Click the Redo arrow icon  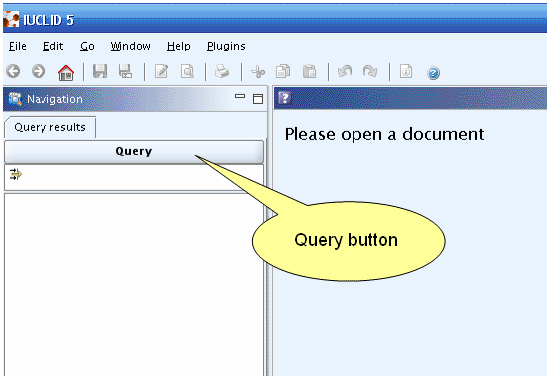pyautogui.click(x=370, y=72)
